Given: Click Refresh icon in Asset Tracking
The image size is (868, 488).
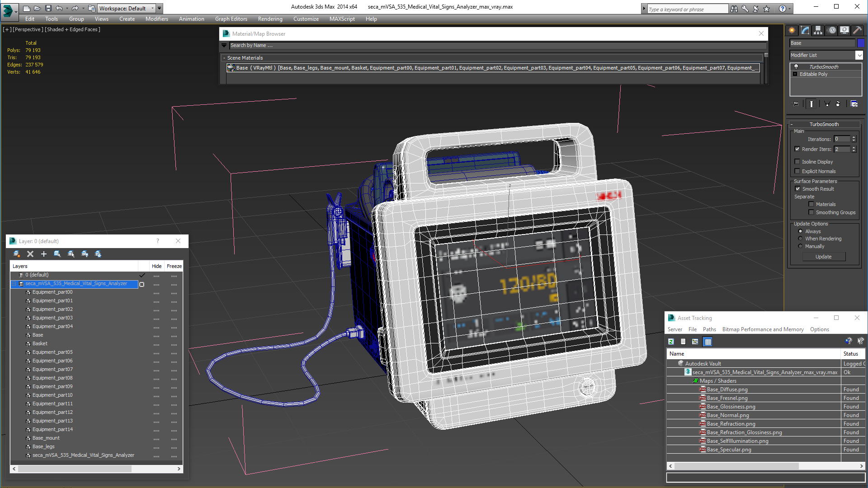Looking at the screenshot, I should [x=671, y=342].
